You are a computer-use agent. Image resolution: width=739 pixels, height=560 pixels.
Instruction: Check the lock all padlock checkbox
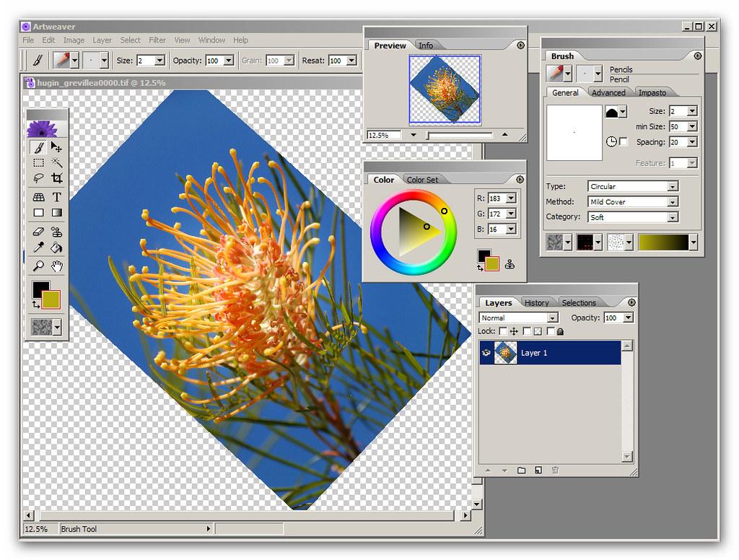pos(551,331)
